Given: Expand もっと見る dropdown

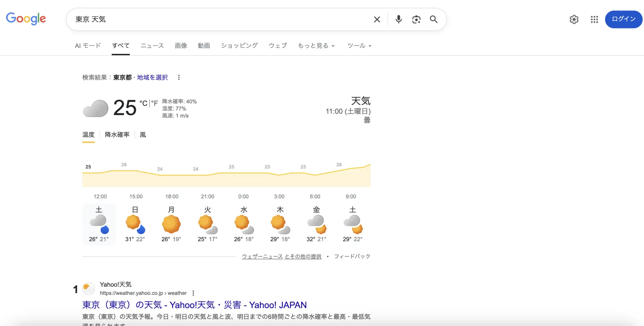Looking at the screenshot, I should [x=316, y=46].
